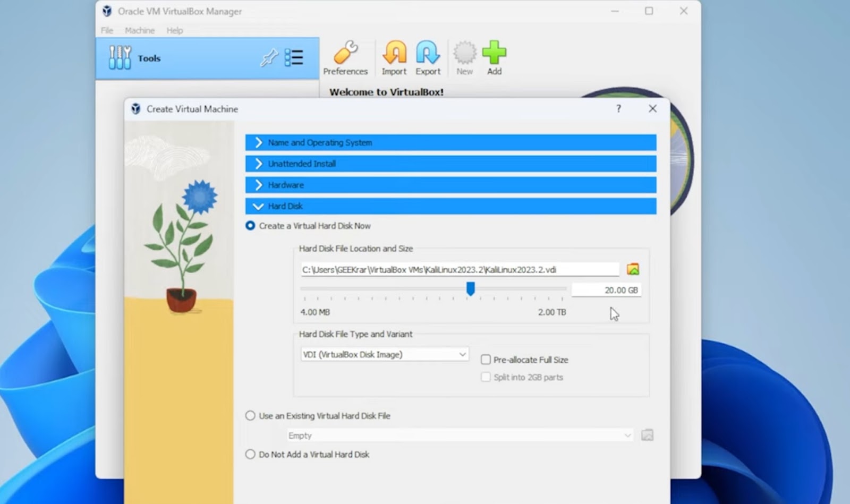Image resolution: width=850 pixels, height=504 pixels.
Task: Open the File menu
Action: pyautogui.click(x=107, y=30)
